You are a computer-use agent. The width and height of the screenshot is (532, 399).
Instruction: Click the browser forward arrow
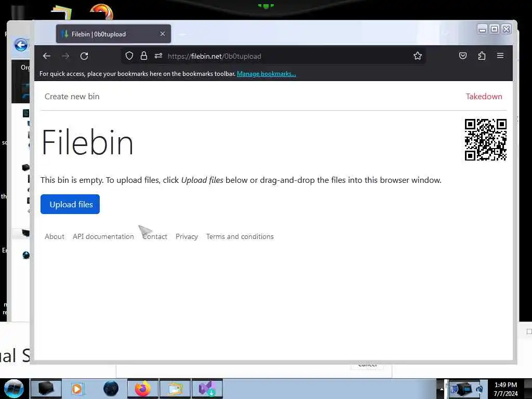click(x=65, y=56)
